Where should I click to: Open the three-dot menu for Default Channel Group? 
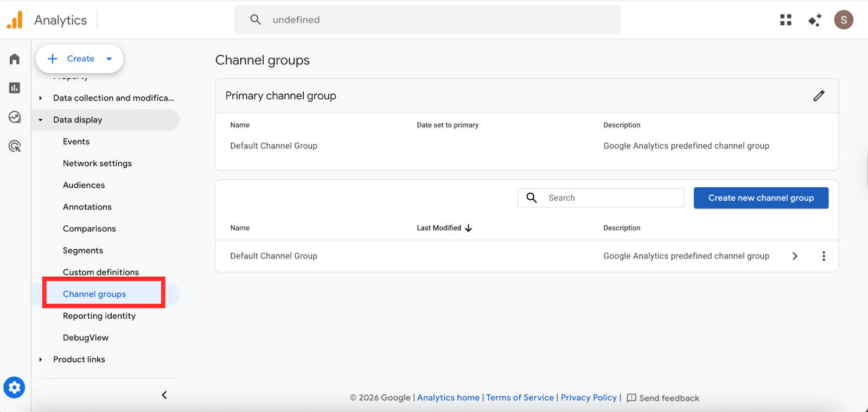click(824, 256)
